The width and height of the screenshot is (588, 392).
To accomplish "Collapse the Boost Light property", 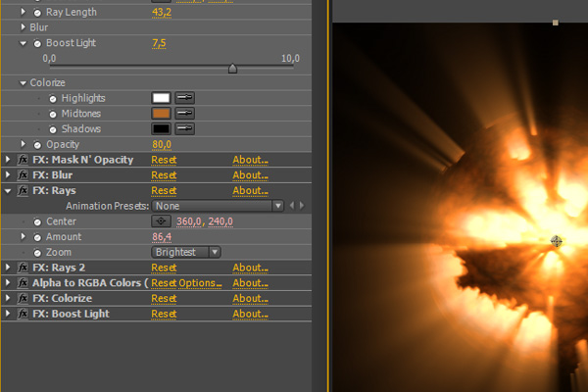I will point(24,43).
